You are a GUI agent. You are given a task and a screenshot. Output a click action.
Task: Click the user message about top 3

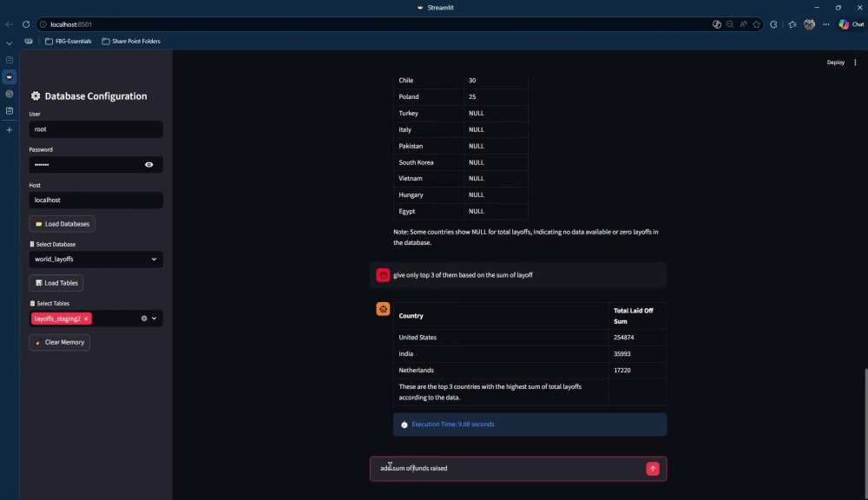tap(463, 275)
